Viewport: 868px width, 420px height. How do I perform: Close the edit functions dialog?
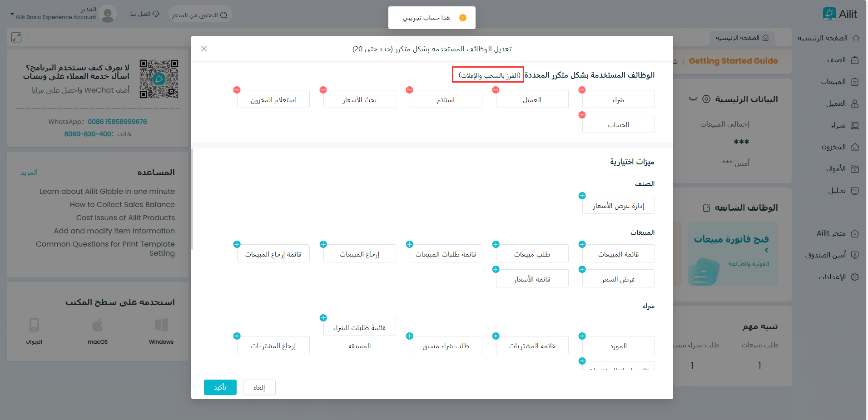pyautogui.click(x=204, y=49)
